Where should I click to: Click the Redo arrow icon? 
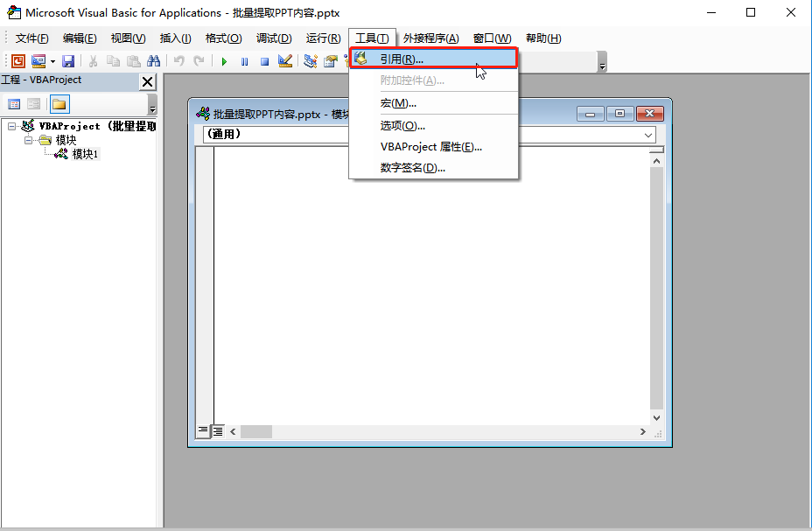(x=199, y=61)
